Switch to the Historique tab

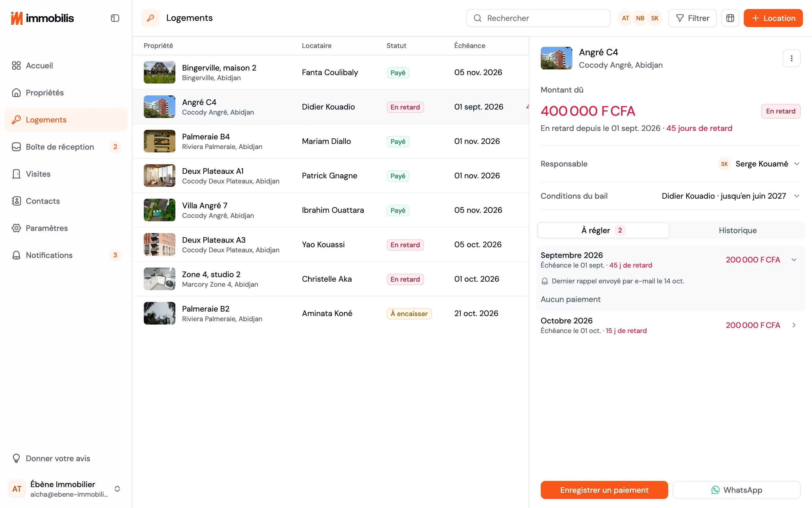(x=738, y=231)
